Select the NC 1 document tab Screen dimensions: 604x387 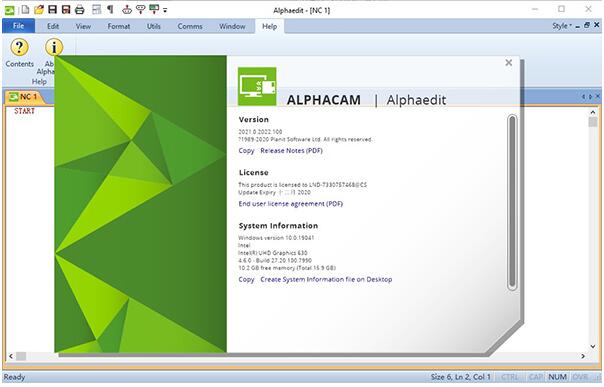tap(24, 97)
